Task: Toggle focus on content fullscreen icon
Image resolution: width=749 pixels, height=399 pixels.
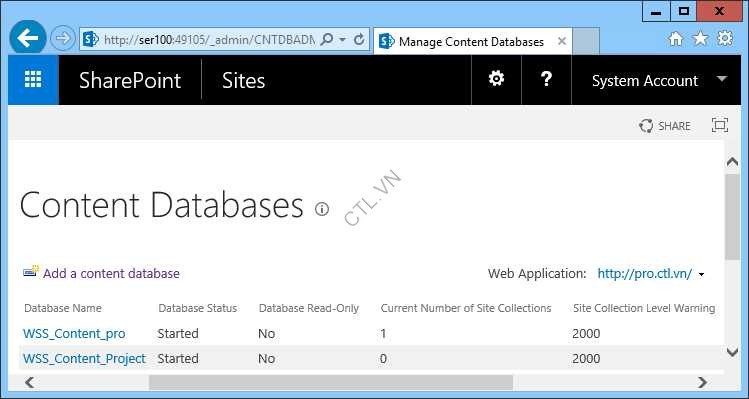Action: (x=720, y=125)
